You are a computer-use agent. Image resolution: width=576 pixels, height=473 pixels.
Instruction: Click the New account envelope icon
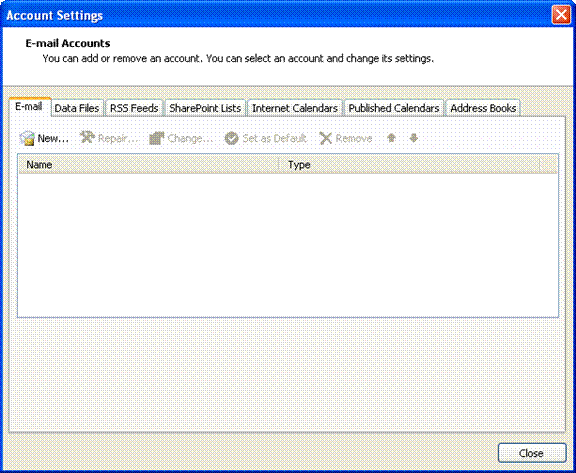point(27,138)
